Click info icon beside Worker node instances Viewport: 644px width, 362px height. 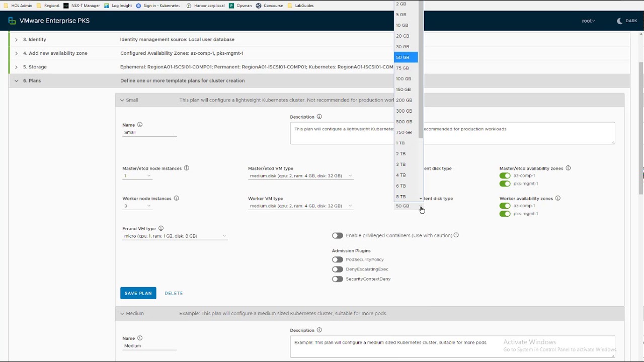176,199
